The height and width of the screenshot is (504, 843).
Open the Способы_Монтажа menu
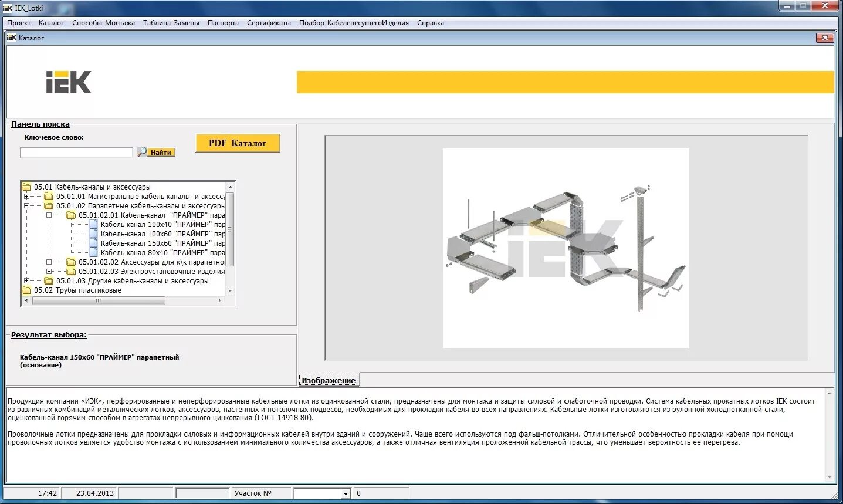[x=103, y=23]
